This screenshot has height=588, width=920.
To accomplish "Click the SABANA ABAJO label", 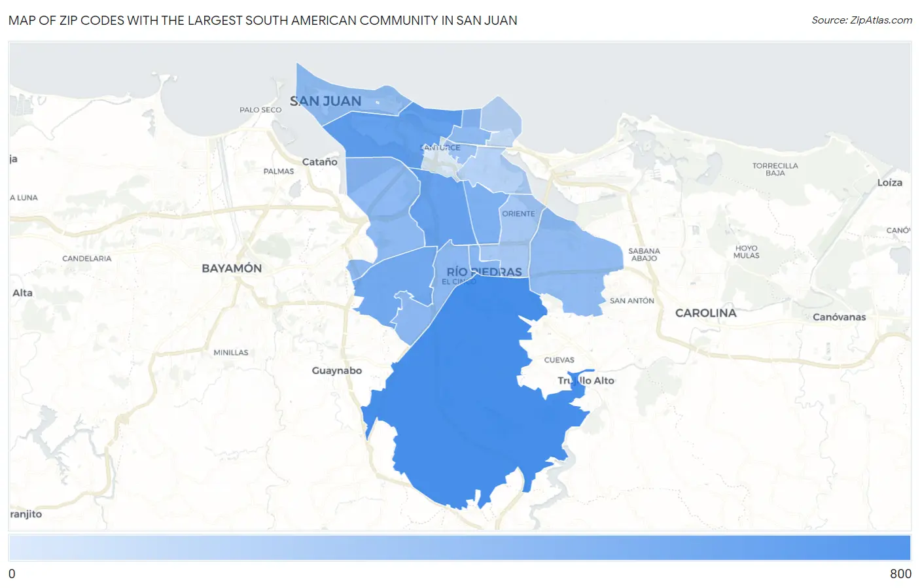I will coord(644,254).
